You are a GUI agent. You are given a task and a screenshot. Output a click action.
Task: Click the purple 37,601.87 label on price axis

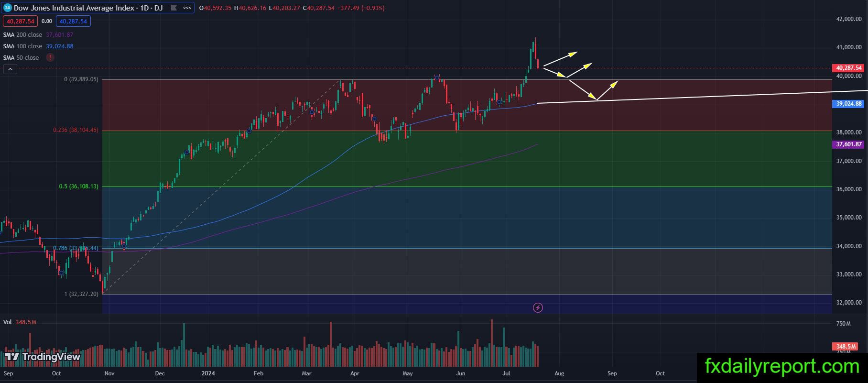(849, 144)
